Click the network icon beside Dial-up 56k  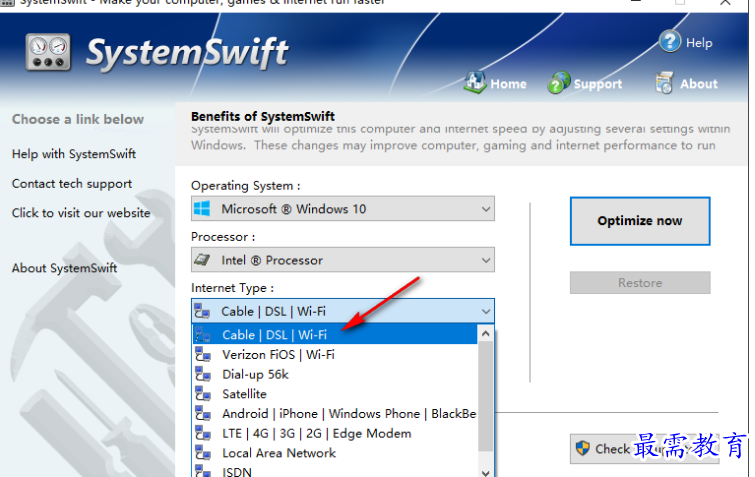tap(203, 374)
